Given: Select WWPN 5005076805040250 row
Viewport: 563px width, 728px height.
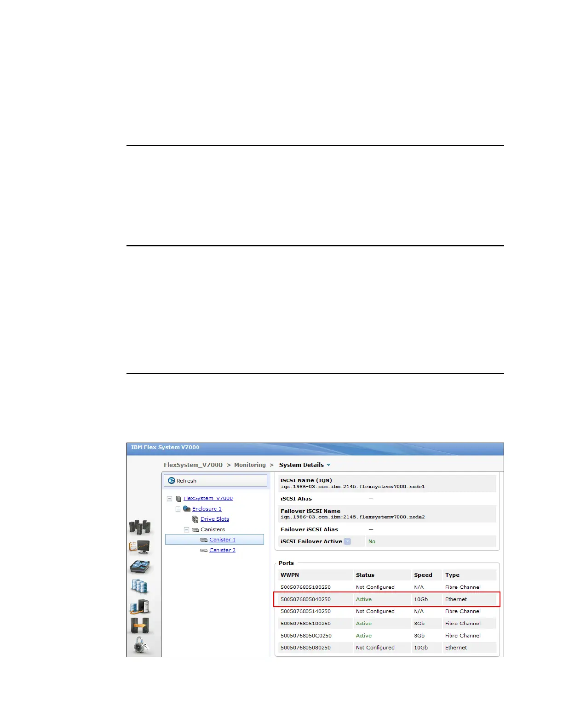Looking at the screenshot, I should pos(387,599).
